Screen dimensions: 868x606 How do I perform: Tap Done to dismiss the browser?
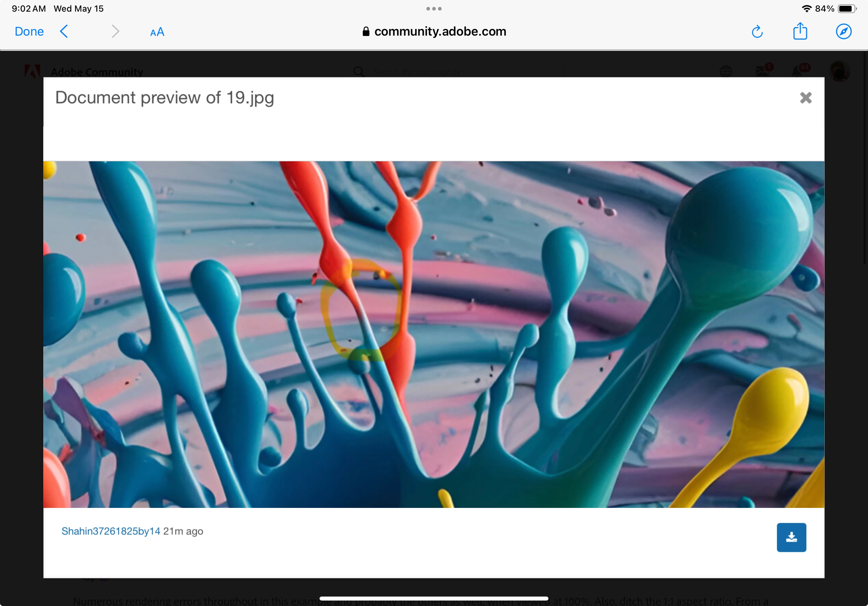29,31
